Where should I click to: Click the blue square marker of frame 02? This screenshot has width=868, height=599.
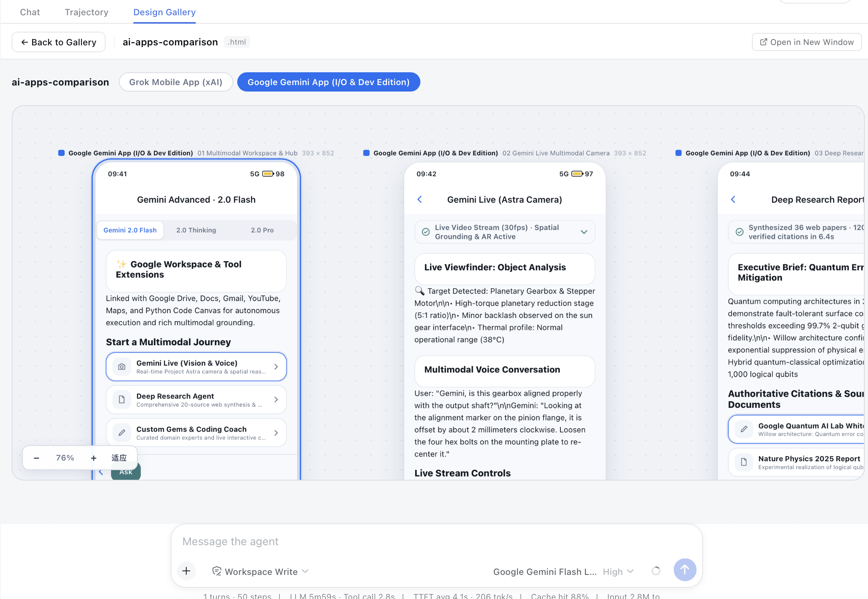(x=366, y=153)
